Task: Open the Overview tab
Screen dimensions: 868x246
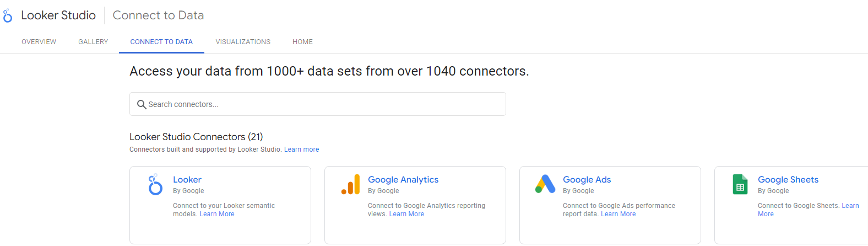Action: click(39, 42)
